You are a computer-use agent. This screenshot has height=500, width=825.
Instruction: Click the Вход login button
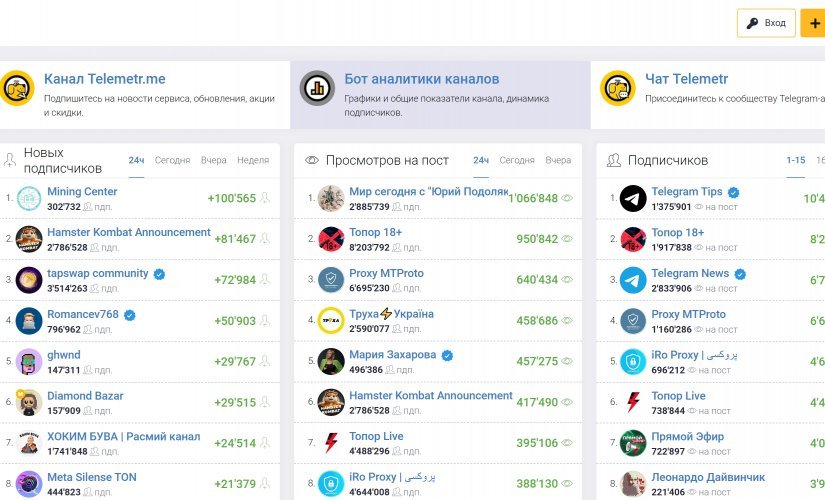coord(766,23)
